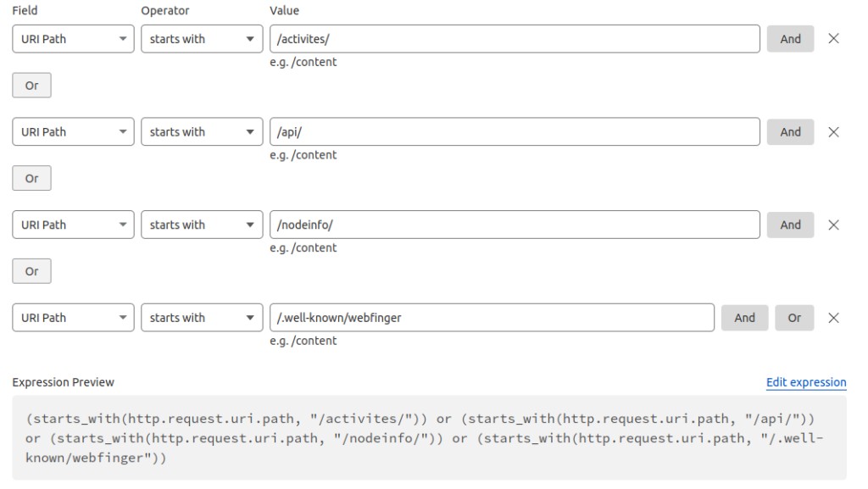
Task: Click Or button below the /activites/ row
Action: [31, 86]
